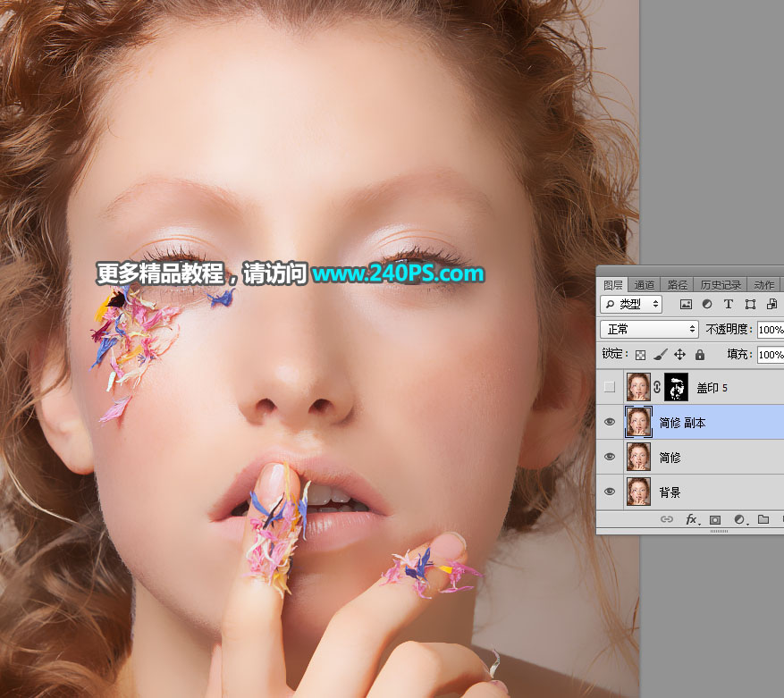
Task: Switch to the 动作 tab
Action: (763, 285)
